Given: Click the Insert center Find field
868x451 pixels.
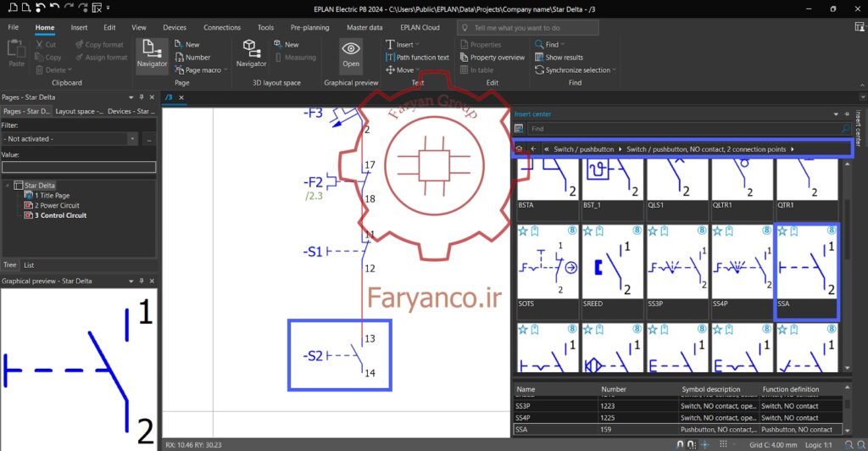Looking at the screenshot, I should (684, 128).
